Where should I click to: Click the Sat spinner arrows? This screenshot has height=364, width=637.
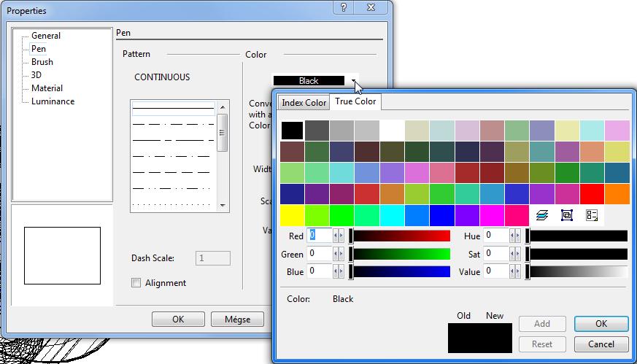pos(515,254)
